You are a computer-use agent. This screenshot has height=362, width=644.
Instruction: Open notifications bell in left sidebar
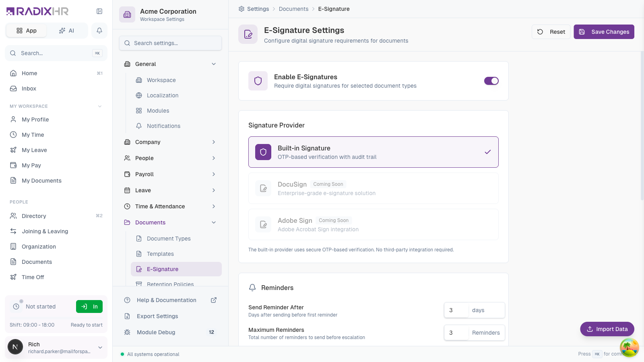coord(99,31)
